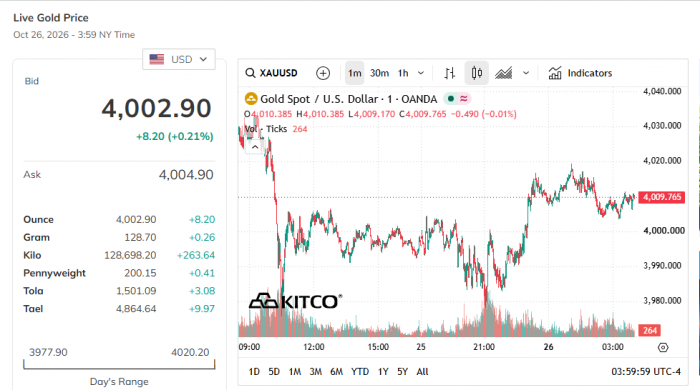Click the 03:59:59 UTC-4 timezone button

[x=646, y=372]
